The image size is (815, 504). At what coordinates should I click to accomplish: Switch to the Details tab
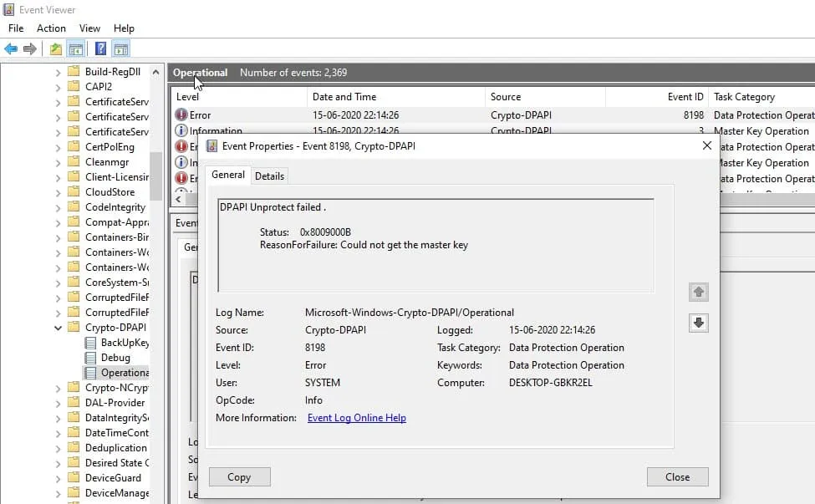269,176
